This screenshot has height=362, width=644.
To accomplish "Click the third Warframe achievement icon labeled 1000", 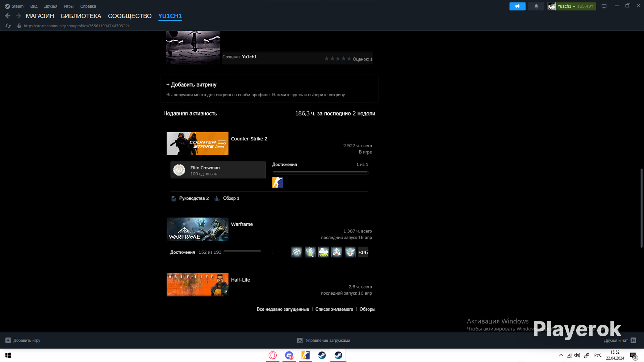I will (323, 252).
